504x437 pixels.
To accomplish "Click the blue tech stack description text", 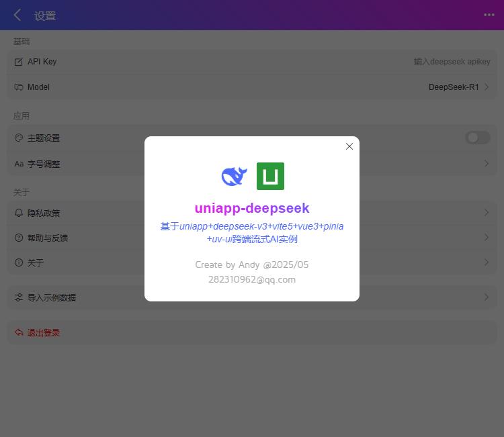I will [x=252, y=232].
